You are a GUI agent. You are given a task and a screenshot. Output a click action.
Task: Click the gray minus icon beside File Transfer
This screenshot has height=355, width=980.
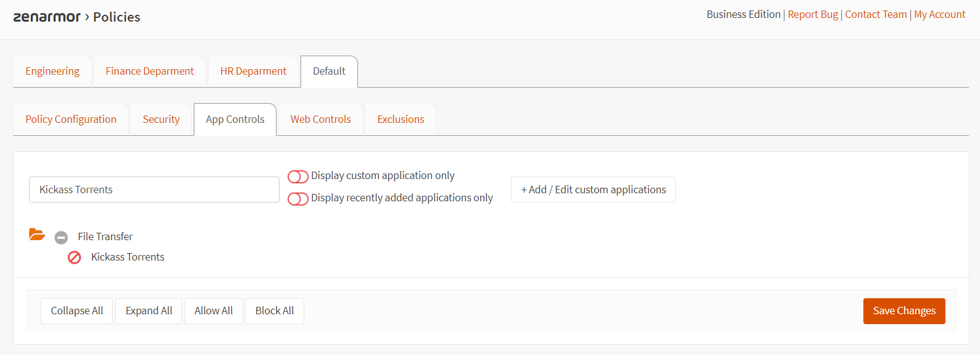coord(61,238)
